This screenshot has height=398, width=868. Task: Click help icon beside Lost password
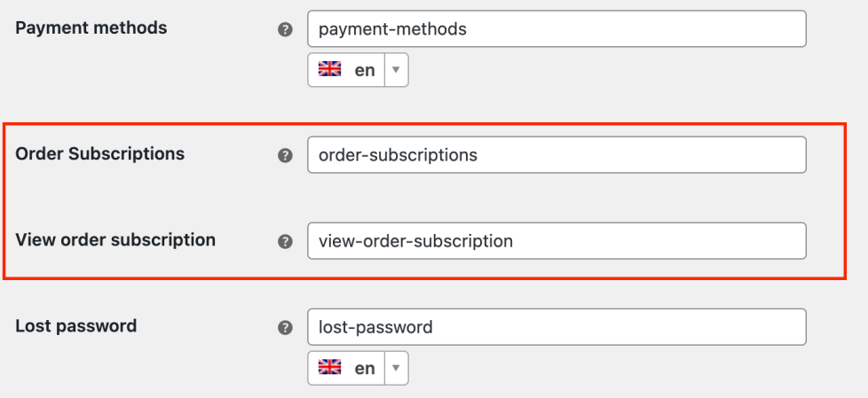pos(287,327)
